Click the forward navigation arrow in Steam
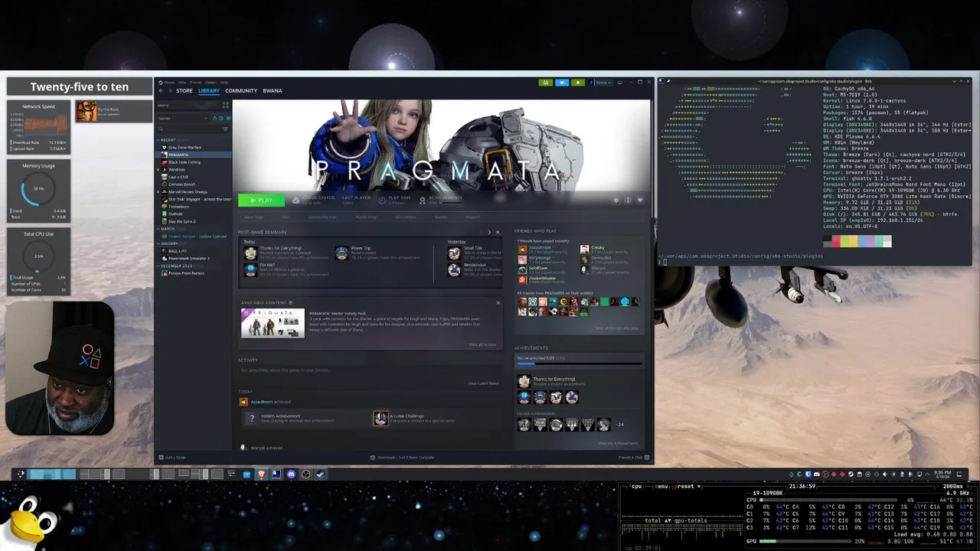This screenshot has height=551, width=980. [170, 91]
